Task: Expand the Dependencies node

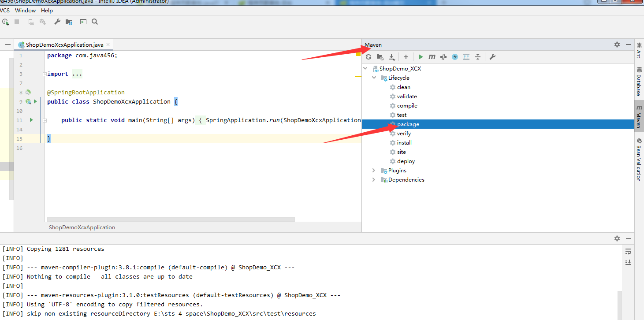Action: pos(374,180)
